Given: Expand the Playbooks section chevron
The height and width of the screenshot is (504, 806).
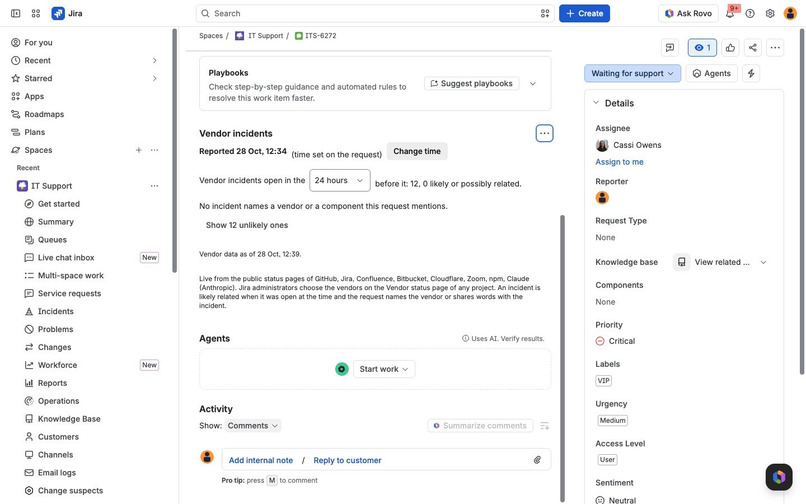Looking at the screenshot, I should coord(533,84).
